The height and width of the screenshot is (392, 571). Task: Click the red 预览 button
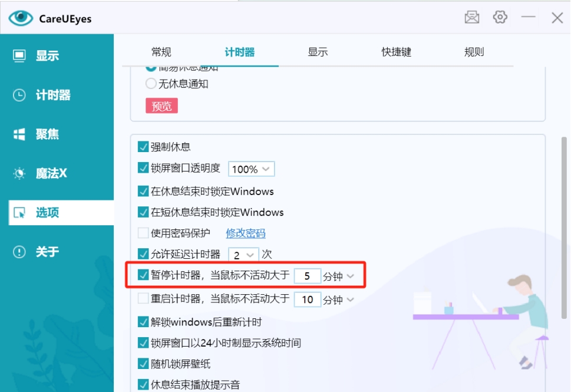161,106
